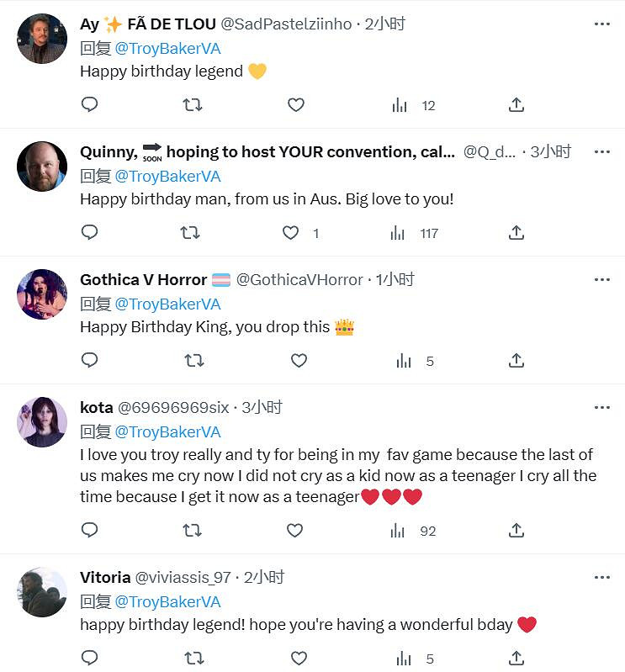Reply to Ay's "Happy birthday legend" tweet
The height and width of the screenshot is (672, 625).
pos(89,105)
